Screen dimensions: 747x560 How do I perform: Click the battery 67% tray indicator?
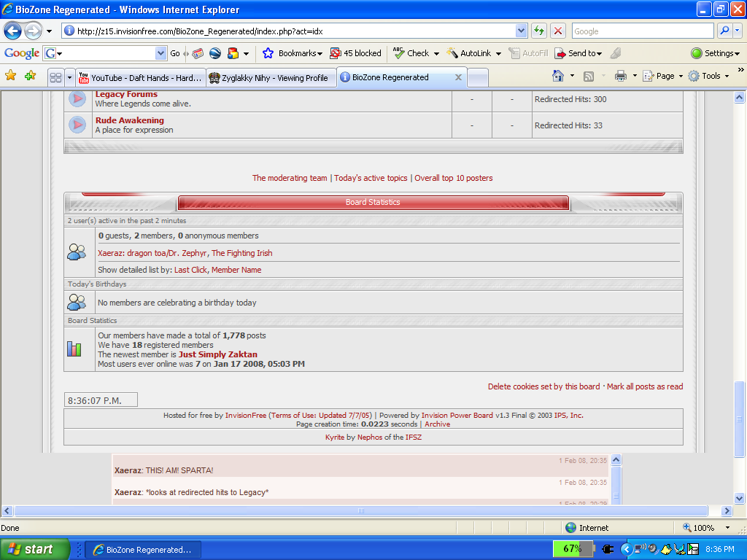[x=573, y=549]
